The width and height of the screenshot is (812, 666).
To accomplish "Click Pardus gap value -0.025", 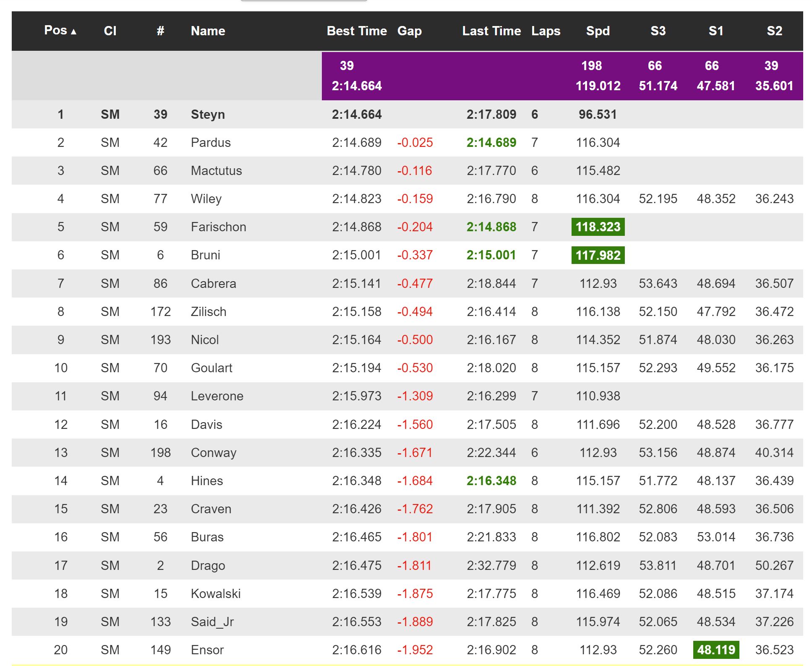I will tap(415, 143).
